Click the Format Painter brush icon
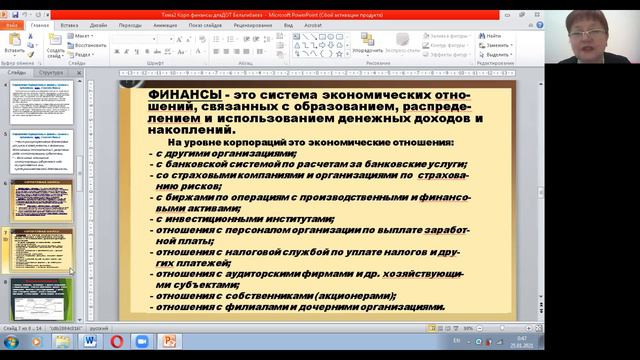Image resolution: width=640 pixels, height=360 pixels. (30, 54)
